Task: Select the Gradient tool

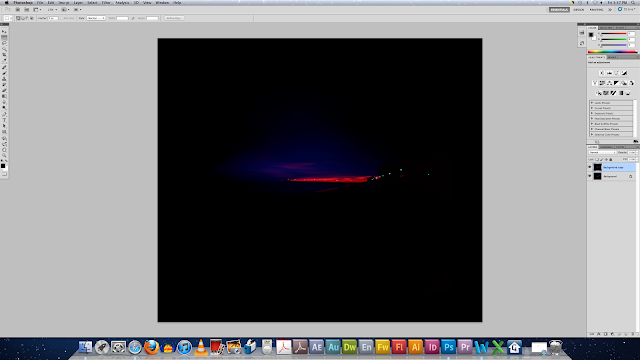Action: 4,96
